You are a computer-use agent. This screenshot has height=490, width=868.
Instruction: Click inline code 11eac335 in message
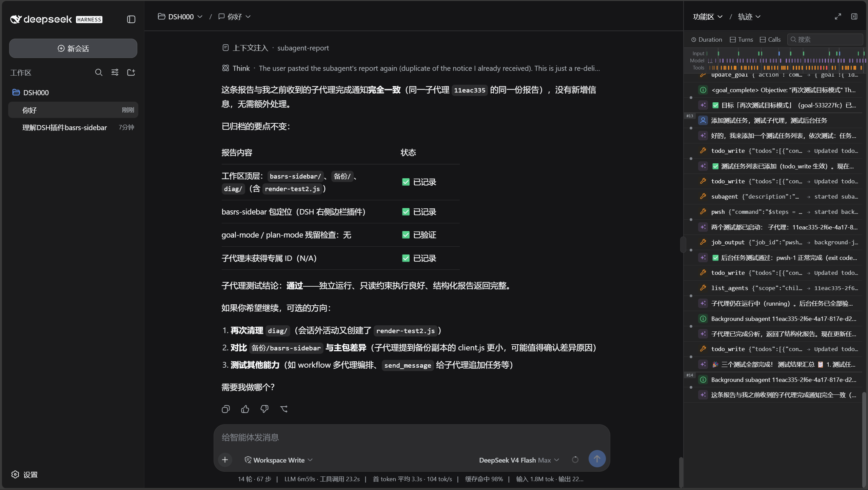[470, 90]
